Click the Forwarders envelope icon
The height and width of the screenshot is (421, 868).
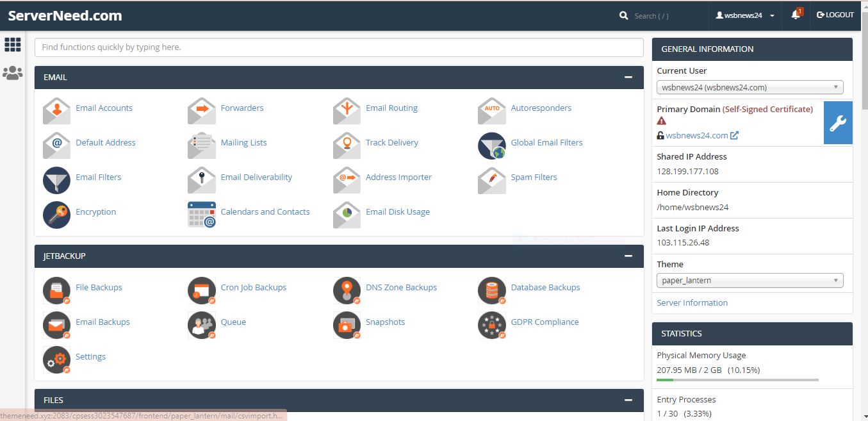point(202,110)
